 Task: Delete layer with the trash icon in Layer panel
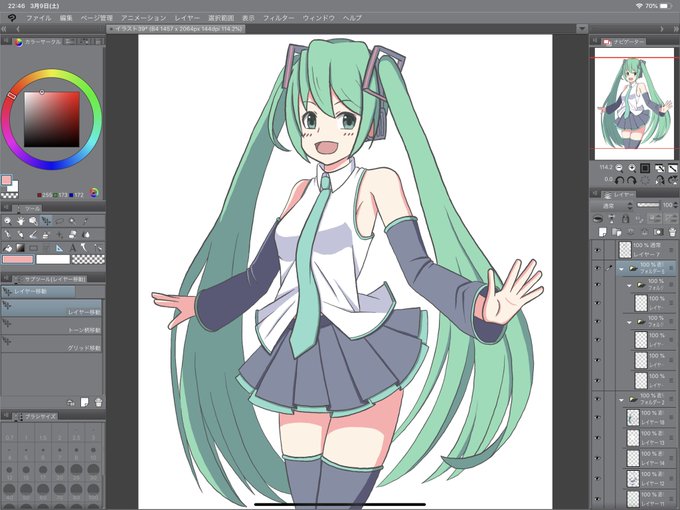point(673,232)
